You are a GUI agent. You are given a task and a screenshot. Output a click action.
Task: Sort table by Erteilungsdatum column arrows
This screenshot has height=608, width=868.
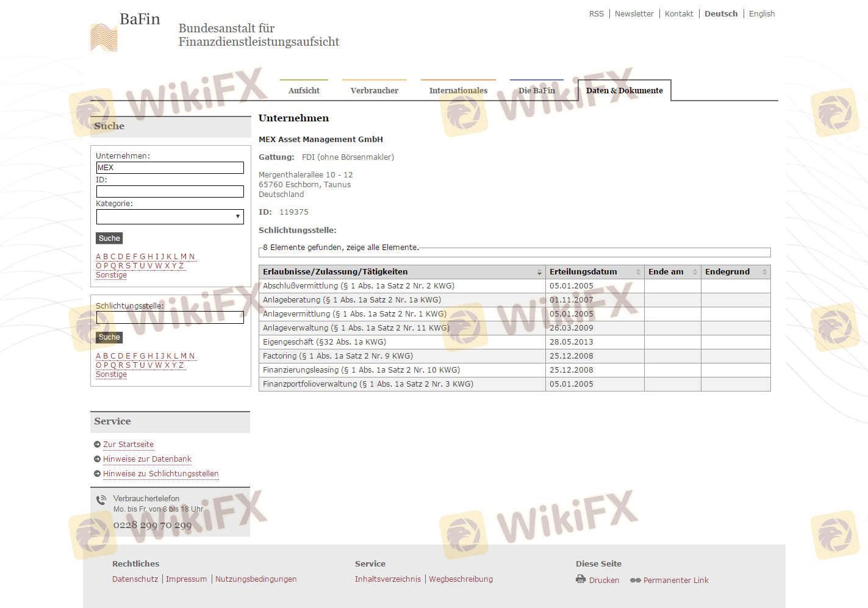click(638, 272)
